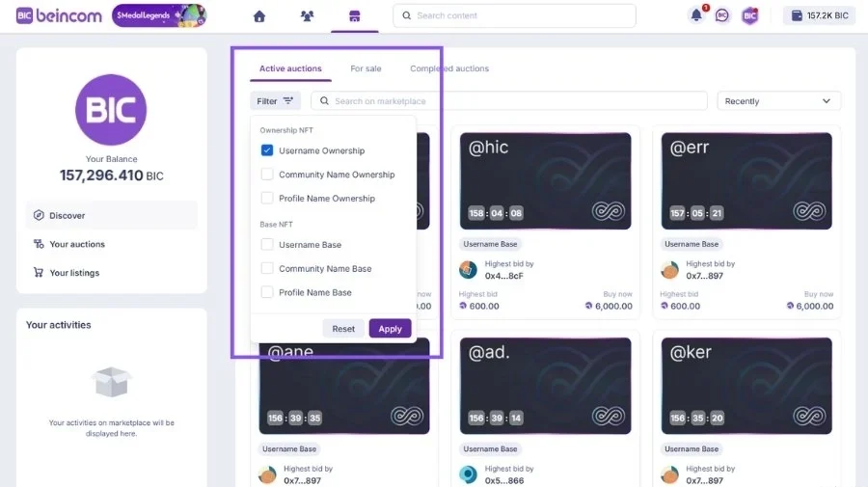Focus the Search on marketplace field
Viewport: 868px width, 487px height.
point(509,100)
